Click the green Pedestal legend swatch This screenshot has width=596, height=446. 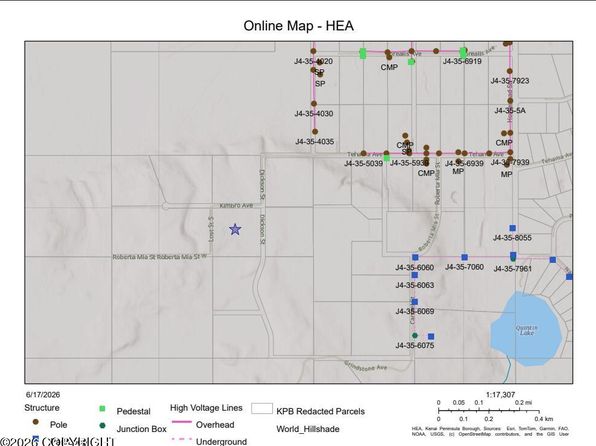tap(102, 409)
